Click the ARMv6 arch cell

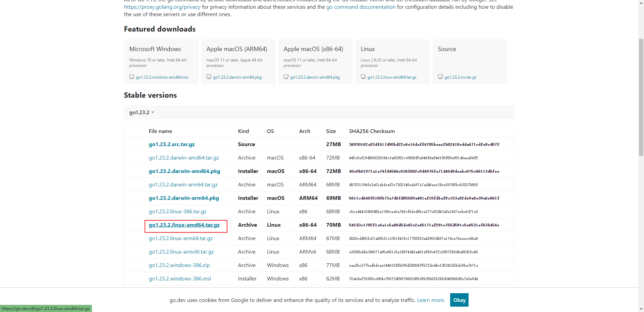pyautogui.click(x=308, y=252)
